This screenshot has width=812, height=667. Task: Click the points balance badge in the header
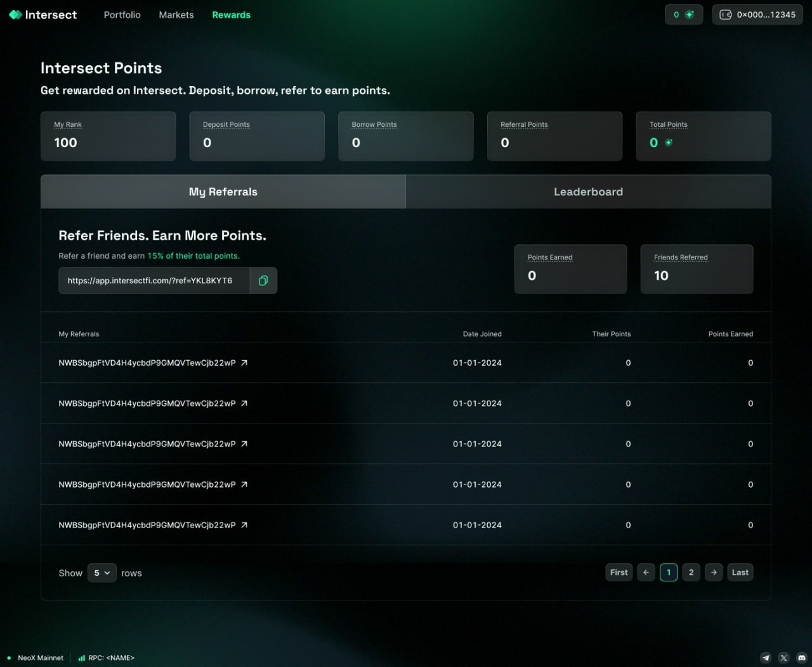683,15
